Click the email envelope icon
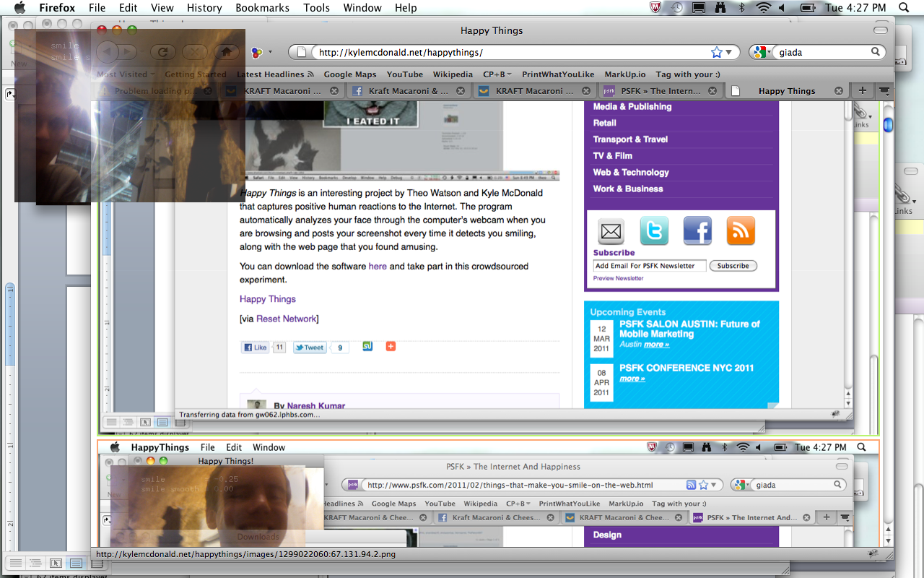This screenshot has height=578, width=924. 611,231
